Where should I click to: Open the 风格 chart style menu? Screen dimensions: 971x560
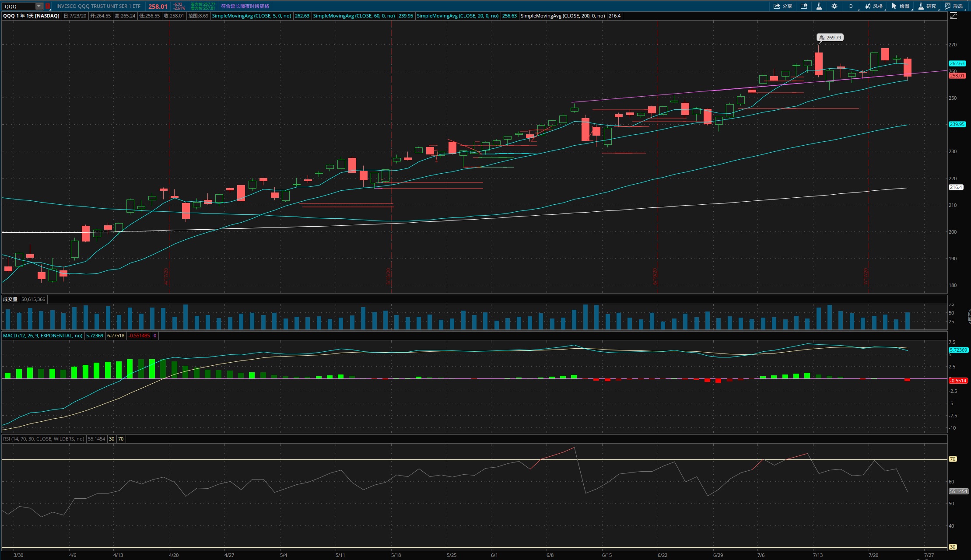(874, 6)
